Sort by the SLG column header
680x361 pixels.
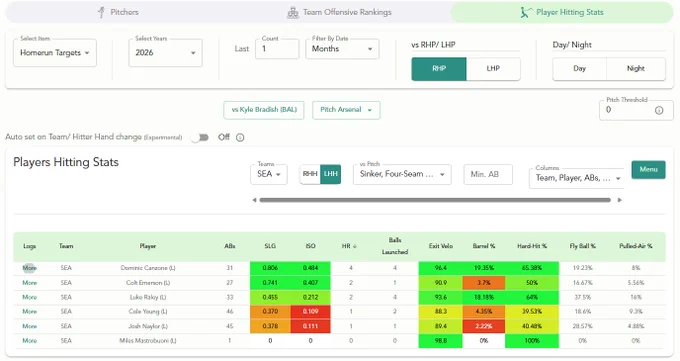pyautogui.click(x=270, y=246)
